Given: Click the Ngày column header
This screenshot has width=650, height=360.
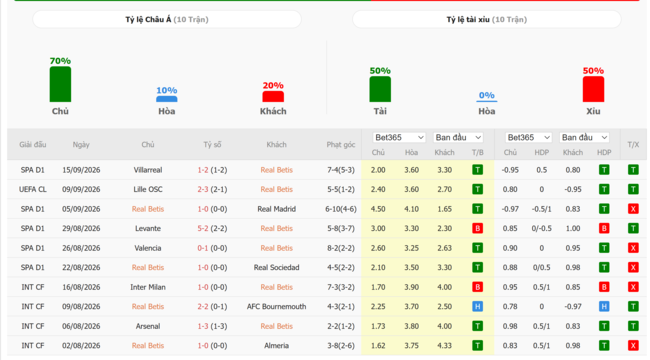Looking at the screenshot, I should [81, 145].
